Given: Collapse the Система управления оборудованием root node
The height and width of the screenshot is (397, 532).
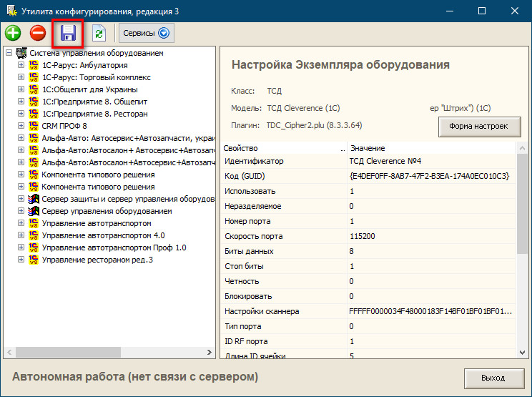Looking at the screenshot, I should click(9, 53).
